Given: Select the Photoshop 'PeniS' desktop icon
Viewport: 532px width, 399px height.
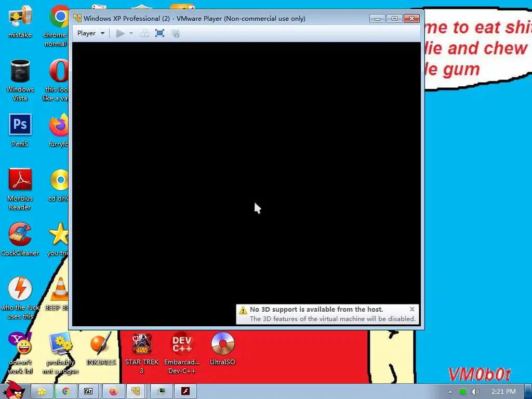Looking at the screenshot, I should pos(20,130).
